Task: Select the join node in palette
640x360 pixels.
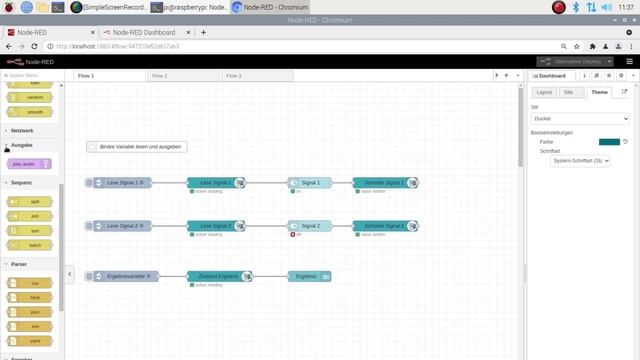Action: pos(30,216)
